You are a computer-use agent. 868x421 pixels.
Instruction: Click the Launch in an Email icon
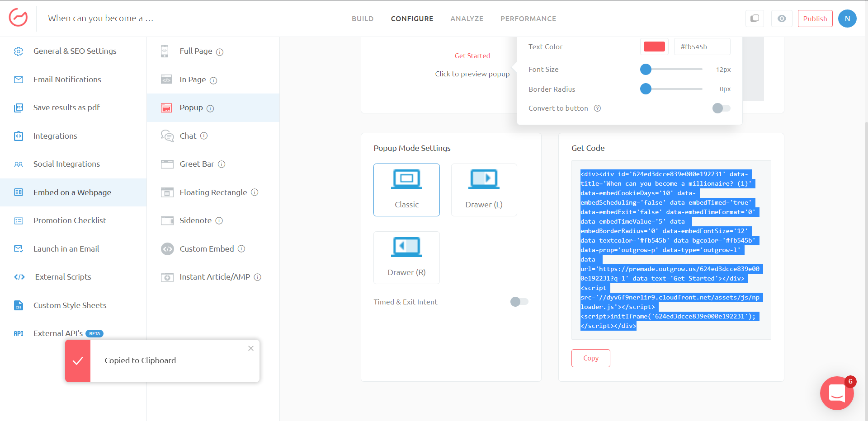coord(19,249)
